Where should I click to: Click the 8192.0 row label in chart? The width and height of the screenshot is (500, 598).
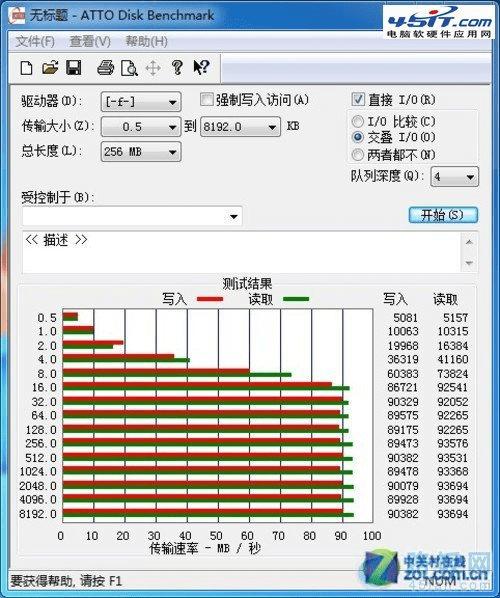click(x=38, y=514)
